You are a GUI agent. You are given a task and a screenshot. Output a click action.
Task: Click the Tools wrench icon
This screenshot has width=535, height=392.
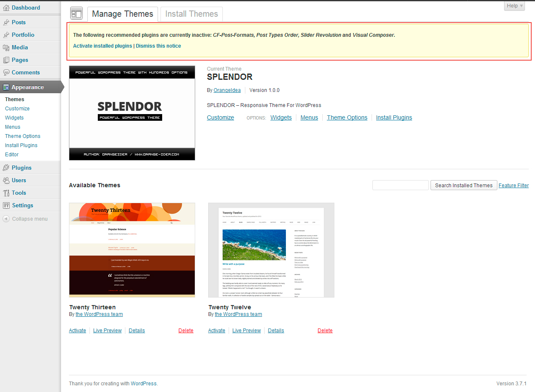point(6,193)
